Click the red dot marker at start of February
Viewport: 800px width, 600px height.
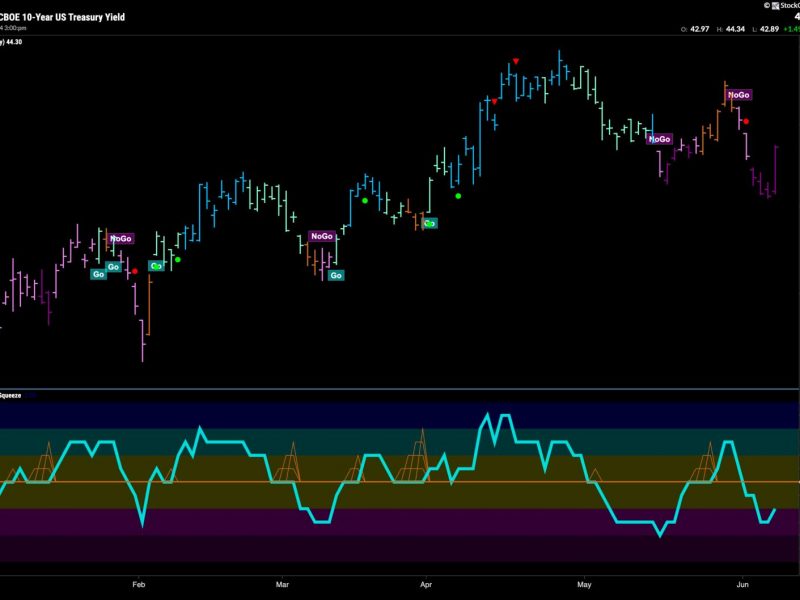pyautogui.click(x=135, y=271)
